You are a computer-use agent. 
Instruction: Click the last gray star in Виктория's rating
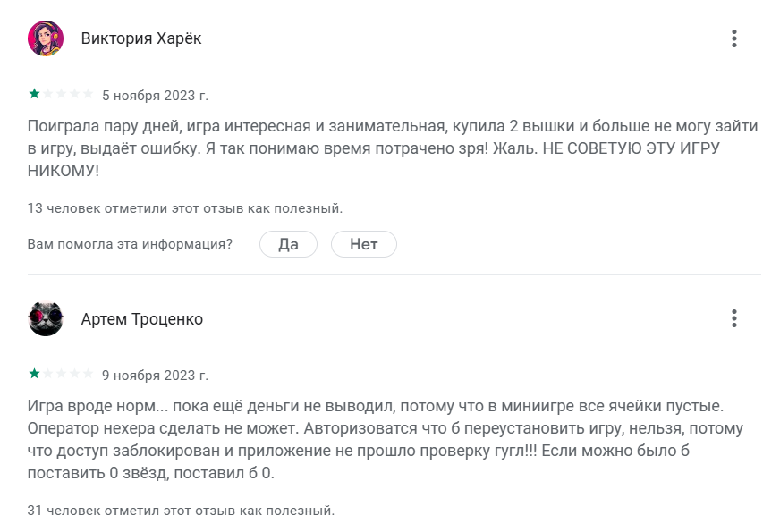(88, 94)
